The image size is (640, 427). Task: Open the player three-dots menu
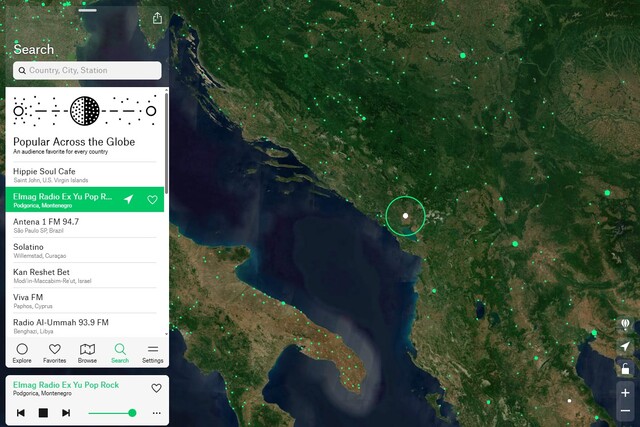click(x=157, y=413)
